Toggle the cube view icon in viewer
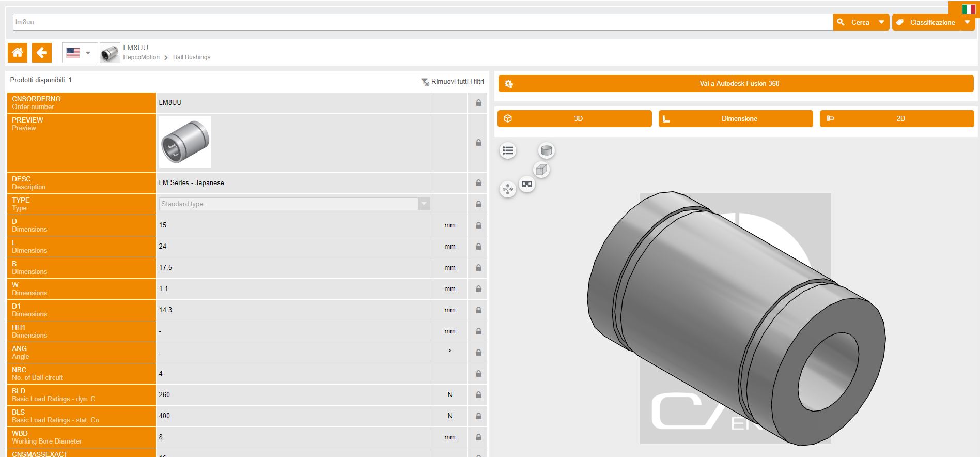Screen dimensions: 980x457 pyautogui.click(x=541, y=170)
